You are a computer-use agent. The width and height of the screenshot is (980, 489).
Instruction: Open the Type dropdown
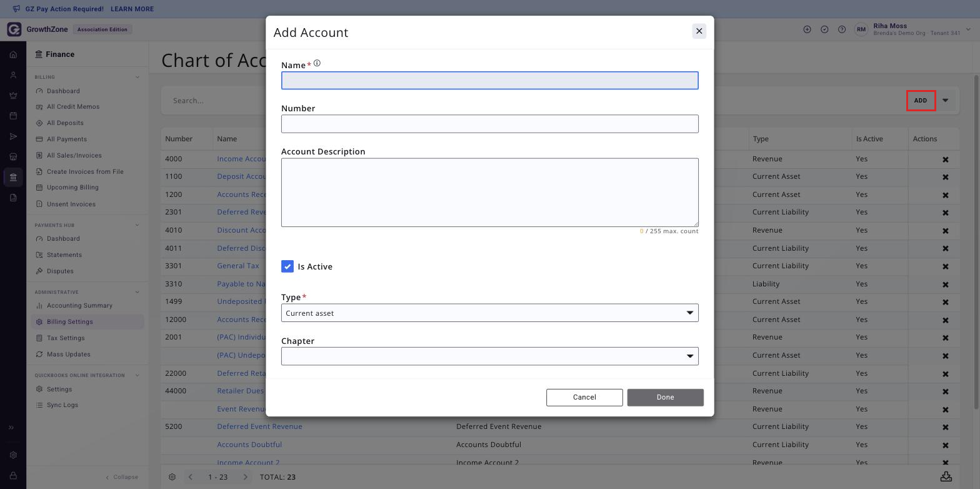[x=489, y=313]
